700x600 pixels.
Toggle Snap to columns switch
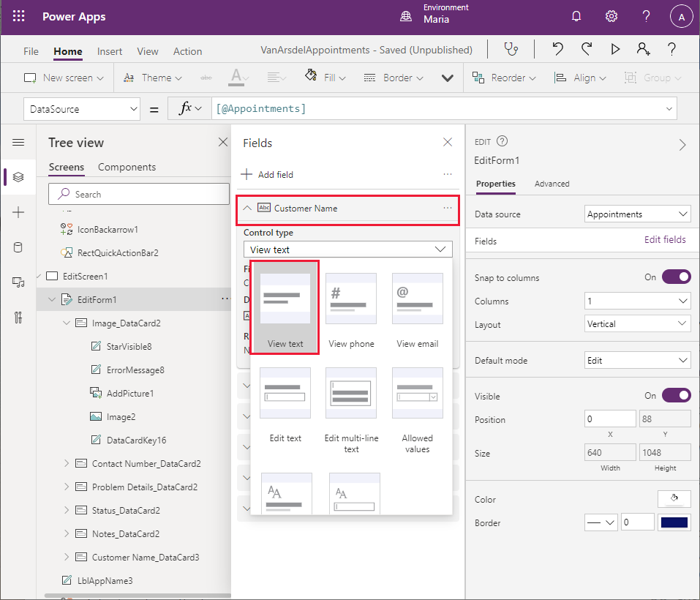(x=676, y=277)
